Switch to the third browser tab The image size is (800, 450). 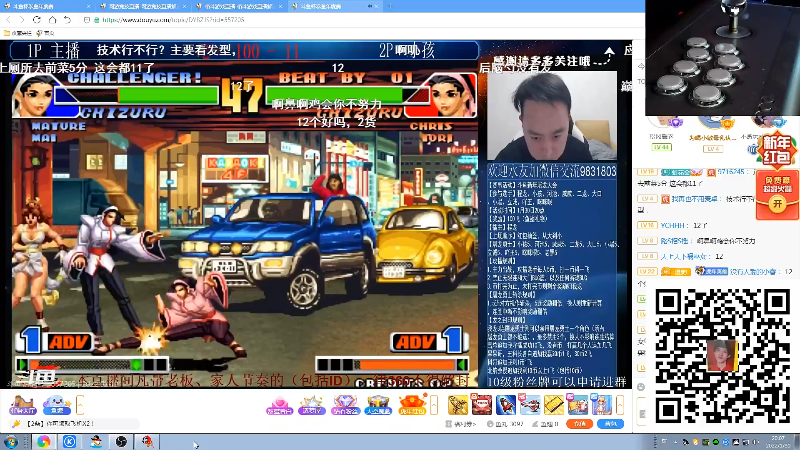pos(240,6)
